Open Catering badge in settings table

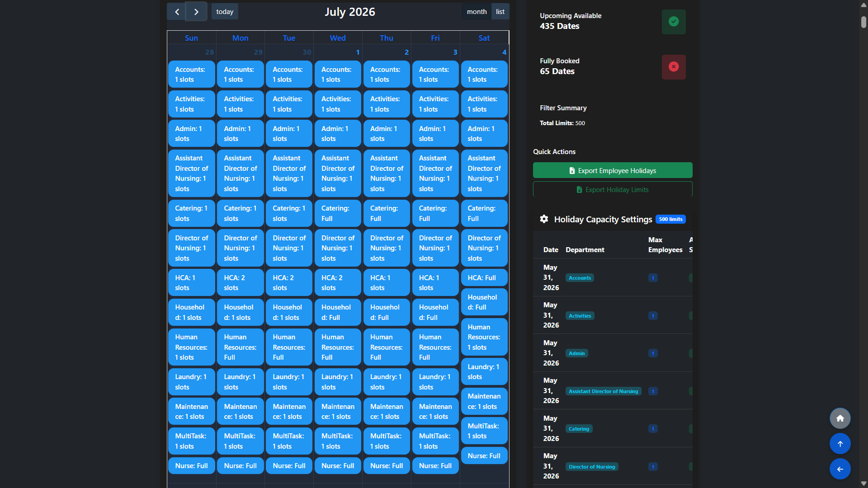pos(579,429)
